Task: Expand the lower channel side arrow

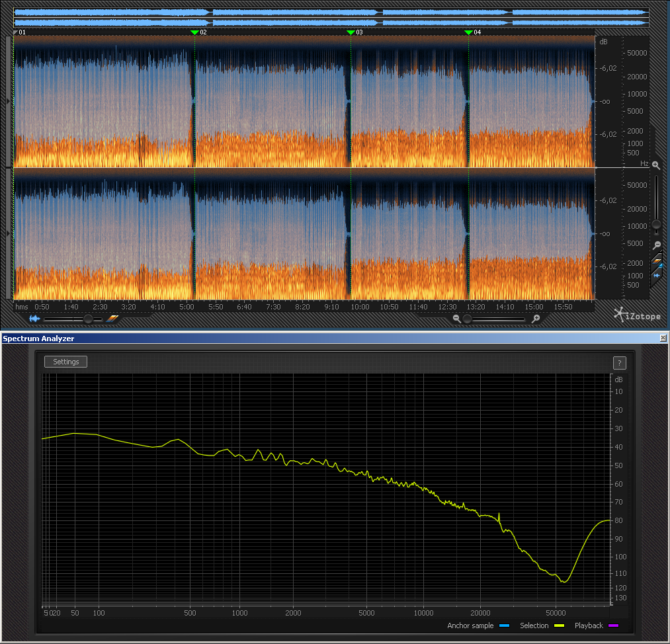Action: point(8,233)
